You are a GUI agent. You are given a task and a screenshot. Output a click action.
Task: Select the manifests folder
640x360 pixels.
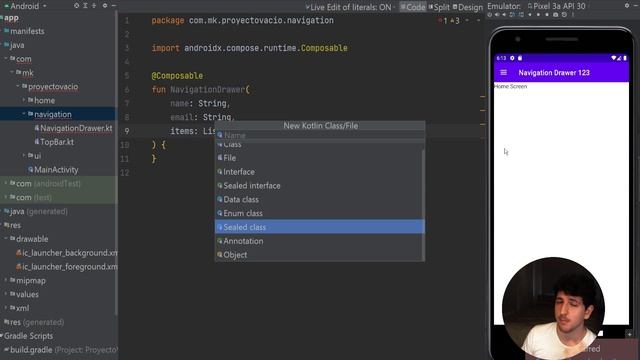[24, 31]
